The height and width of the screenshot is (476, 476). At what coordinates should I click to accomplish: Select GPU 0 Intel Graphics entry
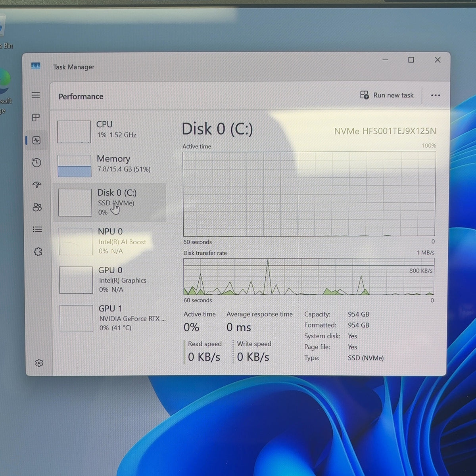111,280
